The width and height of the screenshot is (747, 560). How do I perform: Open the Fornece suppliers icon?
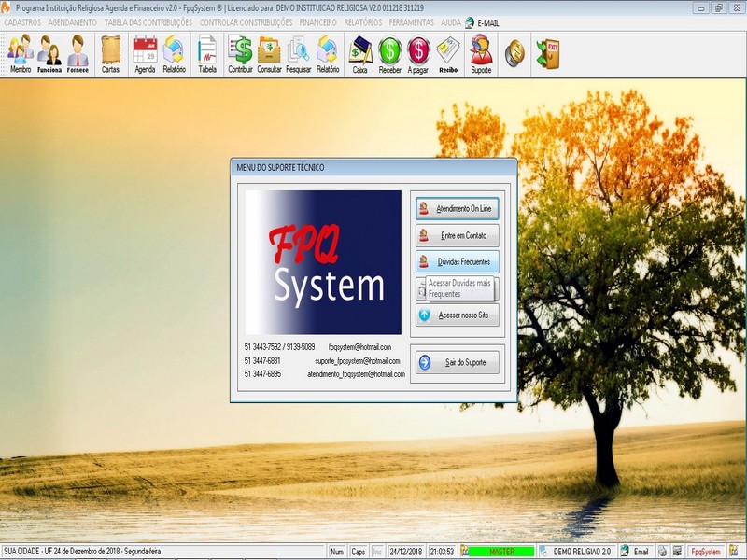coord(78,54)
